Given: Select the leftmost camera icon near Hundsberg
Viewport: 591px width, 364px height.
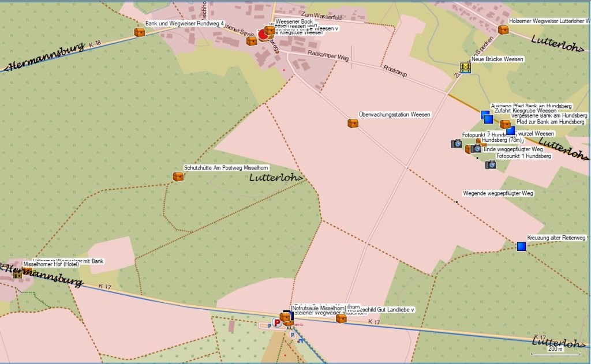Looking at the screenshot, I should [456, 144].
